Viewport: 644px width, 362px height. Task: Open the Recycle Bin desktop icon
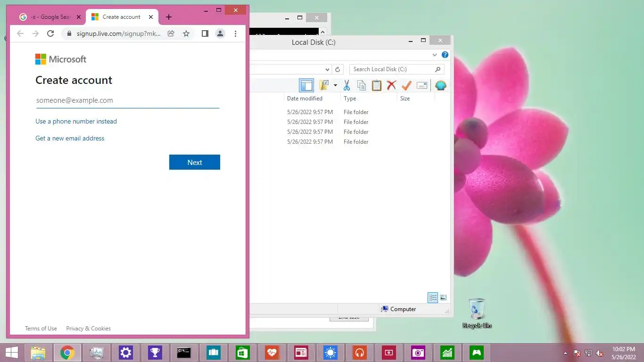point(477,313)
